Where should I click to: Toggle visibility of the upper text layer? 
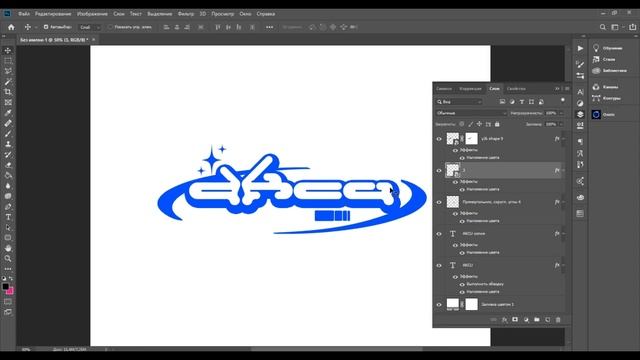click(439, 234)
